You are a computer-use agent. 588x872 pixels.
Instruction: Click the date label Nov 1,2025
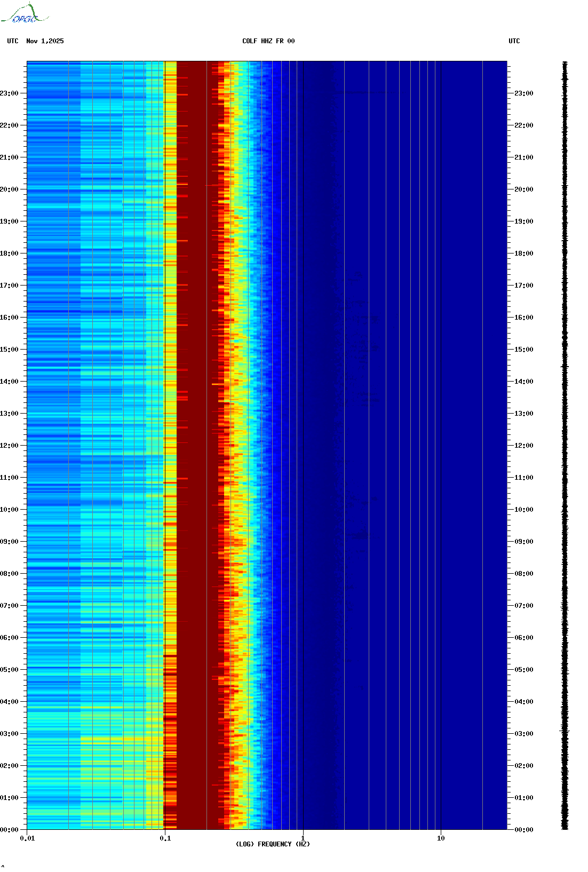click(x=45, y=41)
